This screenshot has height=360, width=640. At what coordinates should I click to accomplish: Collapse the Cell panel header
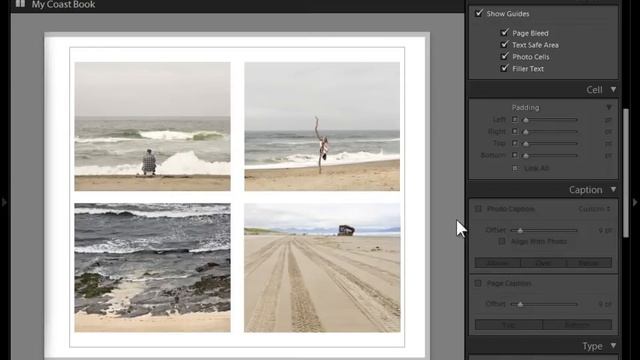(613, 89)
